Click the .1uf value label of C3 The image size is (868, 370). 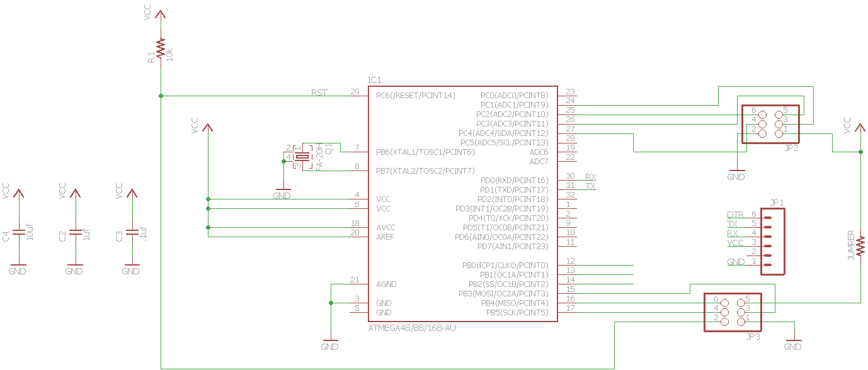143,235
